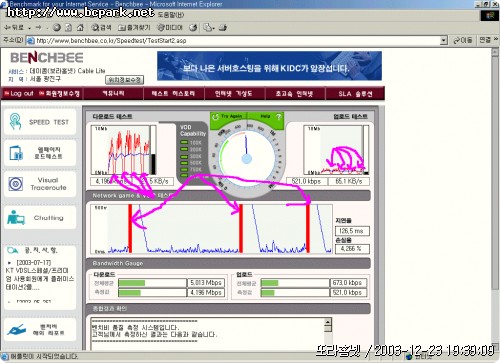Click the Print toolbar icon
The width and height of the screenshot is (500, 363).
click(x=223, y=28)
